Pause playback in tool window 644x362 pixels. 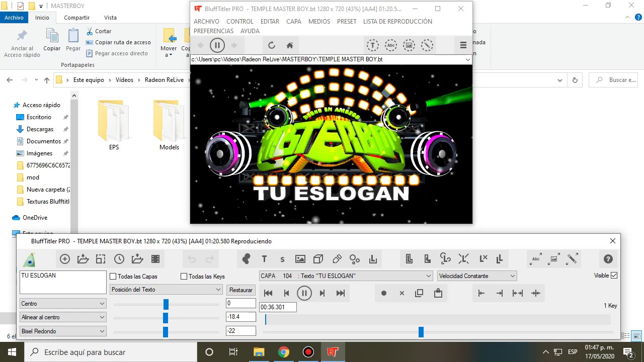click(x=304, y=293)
